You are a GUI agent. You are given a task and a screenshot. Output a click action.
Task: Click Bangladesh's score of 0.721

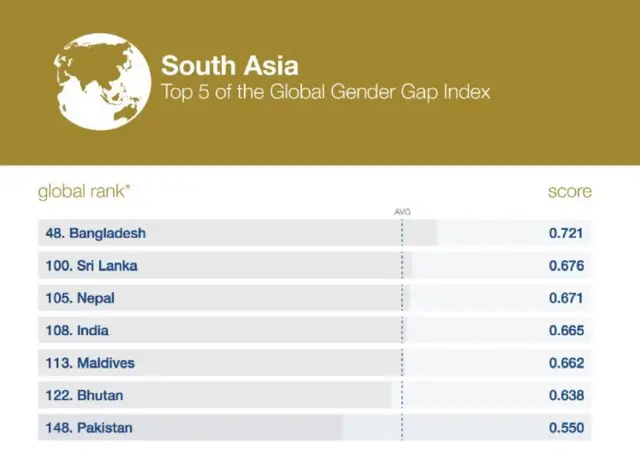[x=566, y=233]
